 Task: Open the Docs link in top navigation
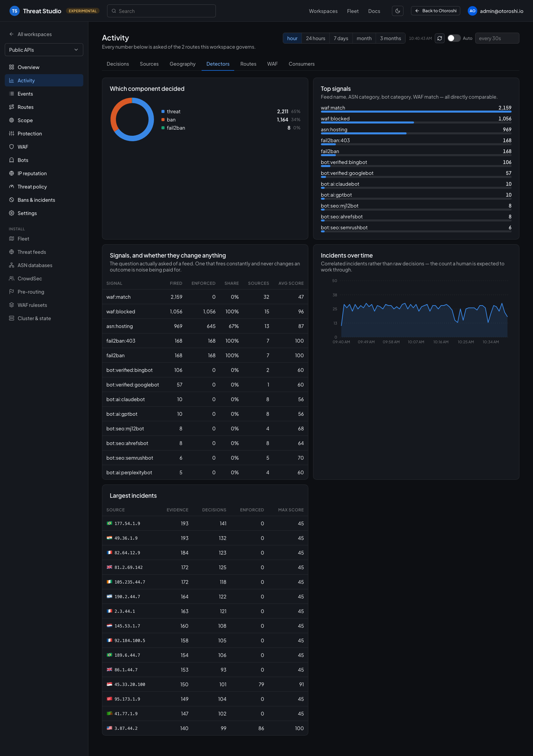click(x=374, y=11)
